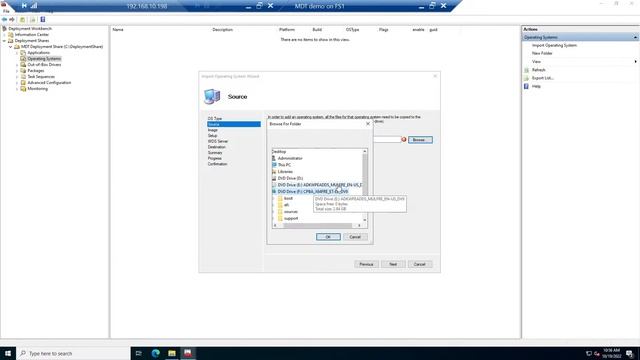Open Task View from the taskbar
The image size is (640, 360).
[139, 353]
